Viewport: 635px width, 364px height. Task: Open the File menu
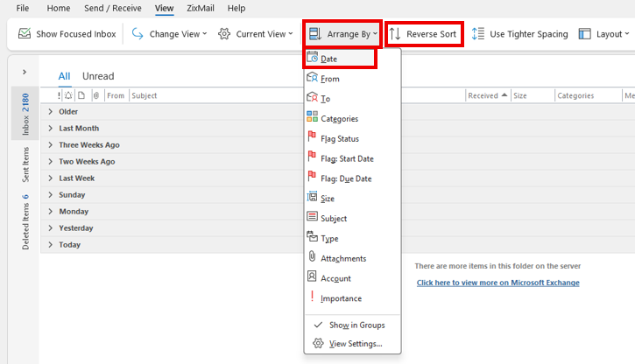point(22,8)
